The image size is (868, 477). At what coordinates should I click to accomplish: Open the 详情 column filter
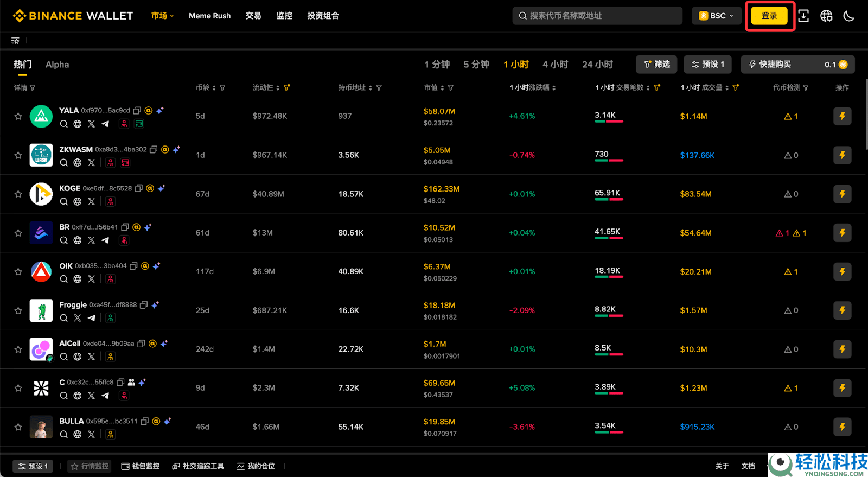tap(33, 88)
